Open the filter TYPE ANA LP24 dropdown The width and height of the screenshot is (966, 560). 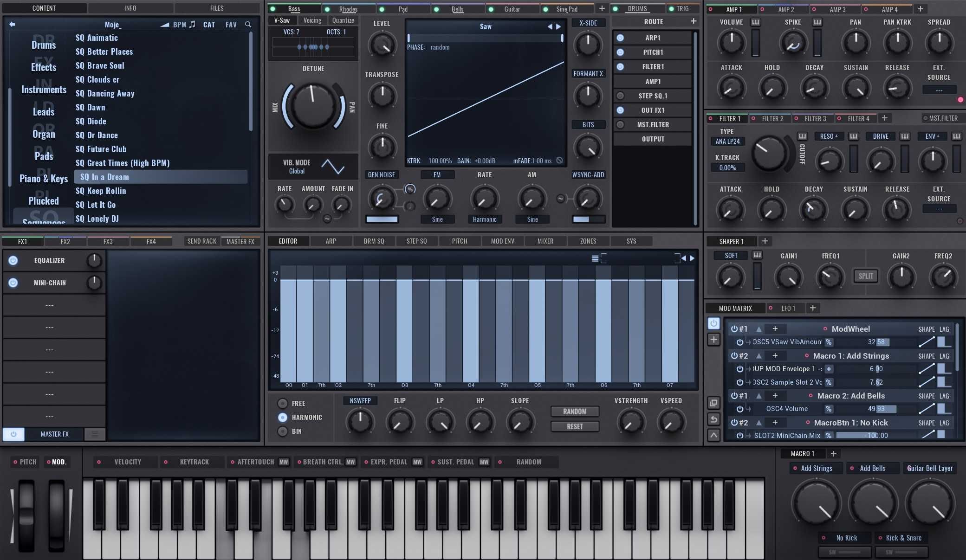727,142
